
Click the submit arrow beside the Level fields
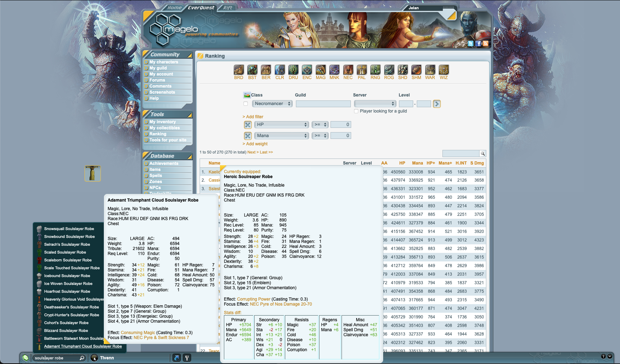click(437, 104)
